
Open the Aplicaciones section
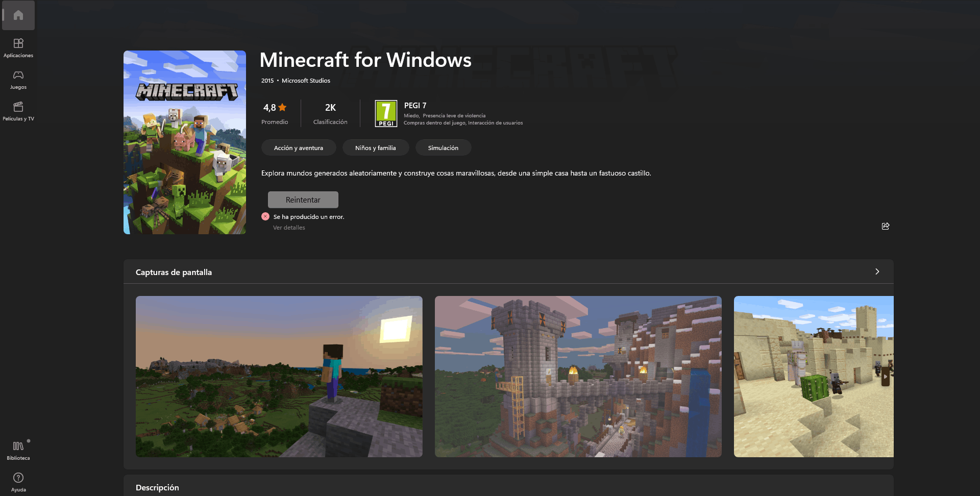pyautogui.click(x=18, y=48)
